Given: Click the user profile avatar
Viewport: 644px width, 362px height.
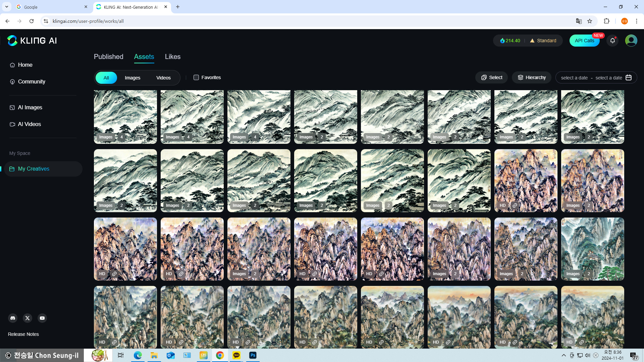Looking at the screenshot, I should pyautogui.click(x=631, y=41).
